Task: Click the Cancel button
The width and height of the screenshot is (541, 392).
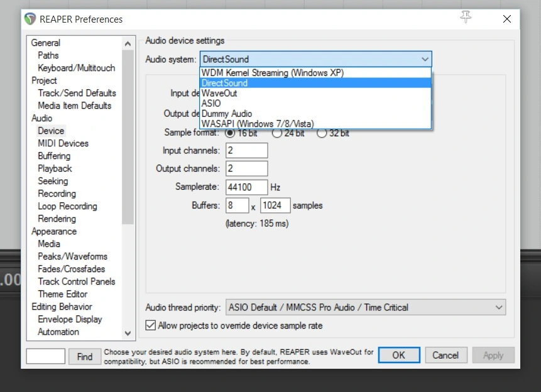Action: (x=445, y=355)
